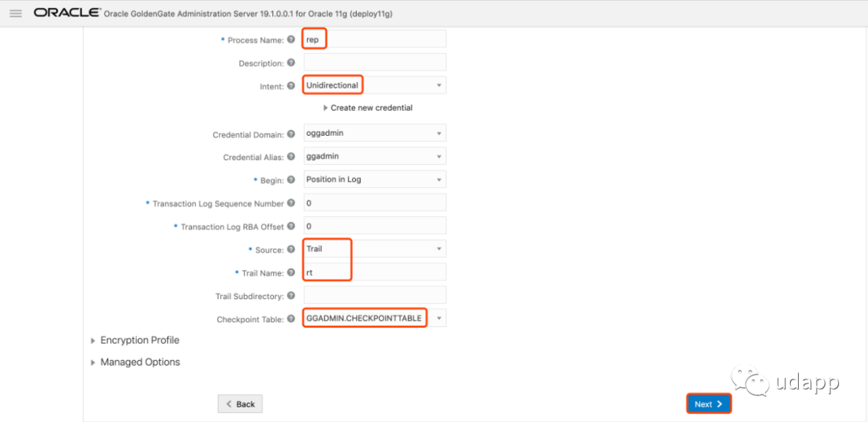The width and height of the screenshot is (868, 422).
Task: Click the Back button
Action: [x=240, y=404]
